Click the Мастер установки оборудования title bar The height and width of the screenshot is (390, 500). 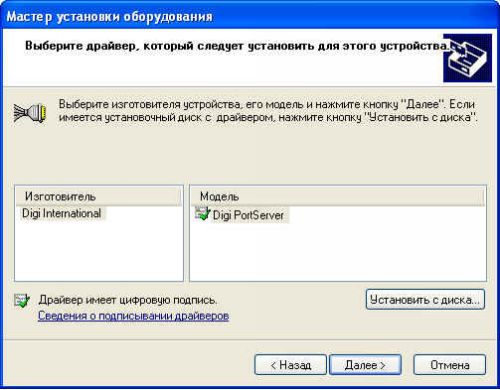pos(250,16)
